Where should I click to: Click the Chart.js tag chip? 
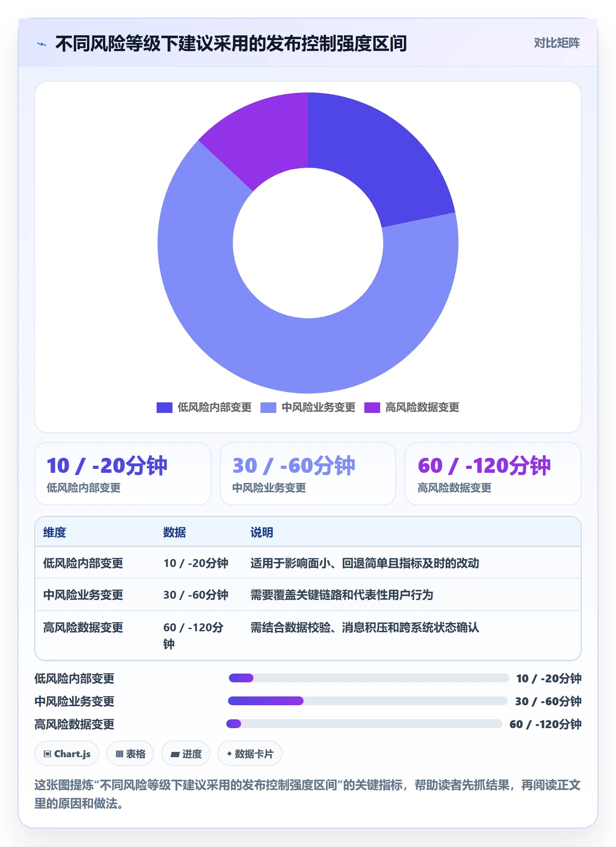(67, 754)
